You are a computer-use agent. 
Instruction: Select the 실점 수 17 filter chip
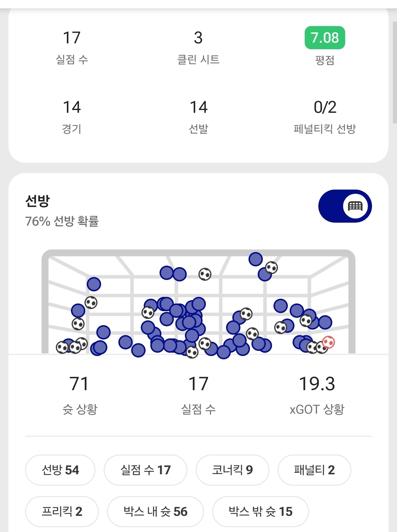(146, 470)
